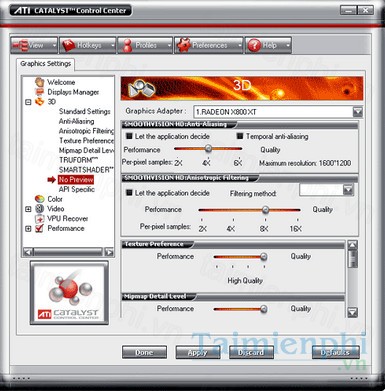
Task: Click the Hotkeys toolbar icon
Action: (x=69, y=45)
